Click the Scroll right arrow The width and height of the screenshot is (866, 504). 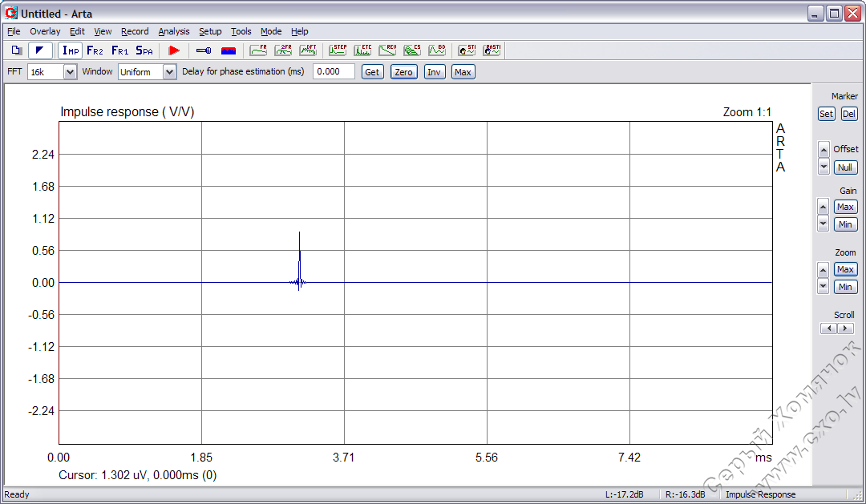845,329
